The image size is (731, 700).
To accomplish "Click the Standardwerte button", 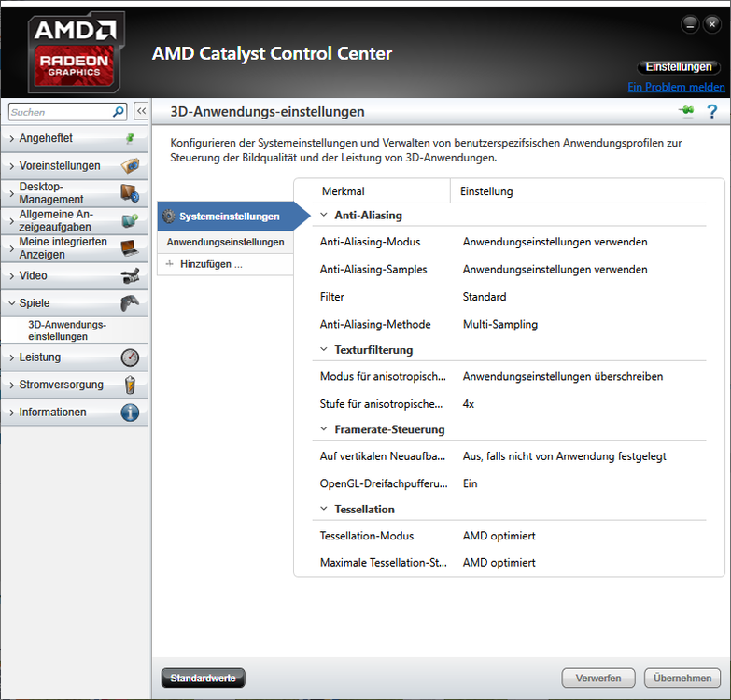I will (203, 678).
